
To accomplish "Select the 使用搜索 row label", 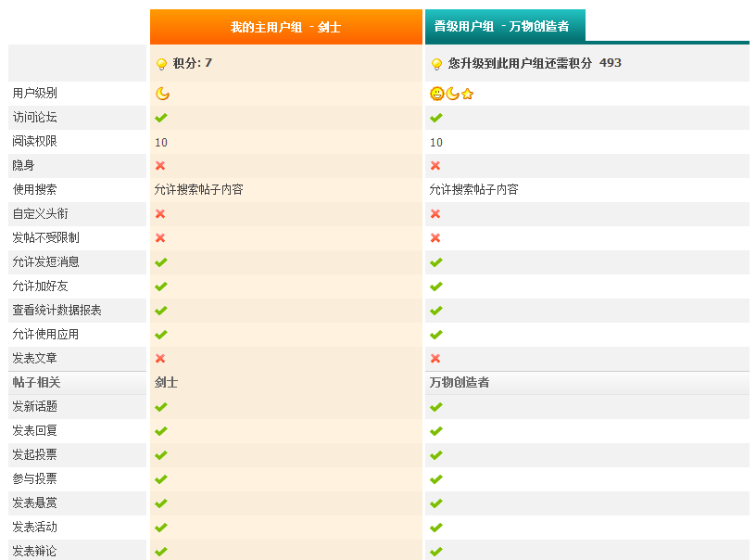I will [x=34, y=189].
